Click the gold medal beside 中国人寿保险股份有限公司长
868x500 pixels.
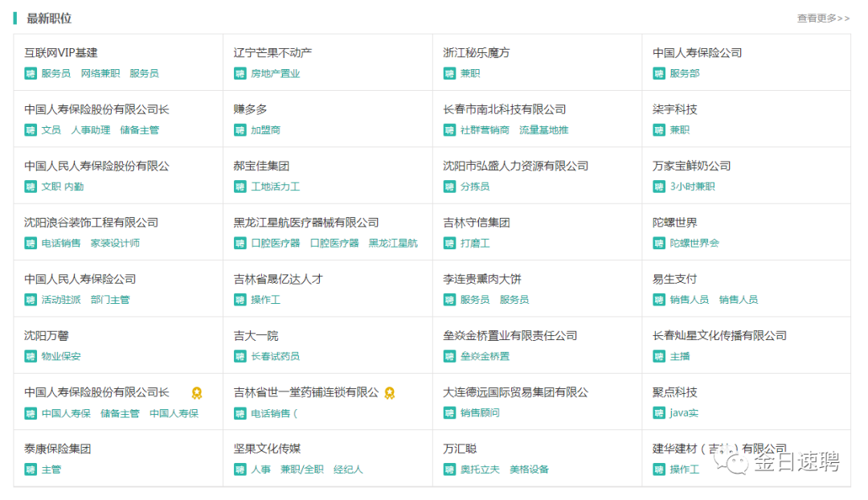(197, 392)
